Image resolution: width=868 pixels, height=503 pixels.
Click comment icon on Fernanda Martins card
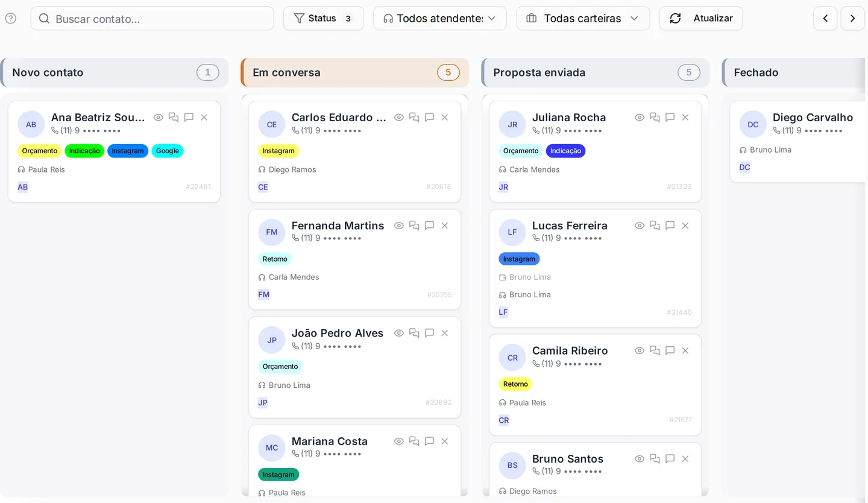[429, 226]
